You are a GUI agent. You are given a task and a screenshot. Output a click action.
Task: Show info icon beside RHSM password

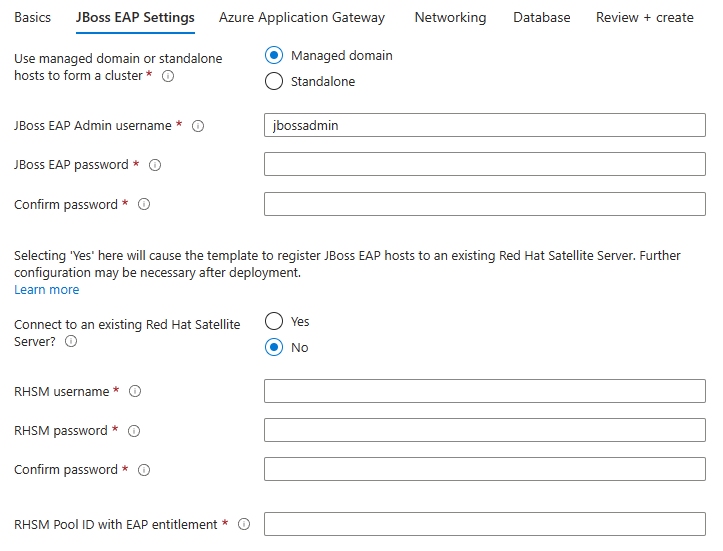tap(134, 431)
